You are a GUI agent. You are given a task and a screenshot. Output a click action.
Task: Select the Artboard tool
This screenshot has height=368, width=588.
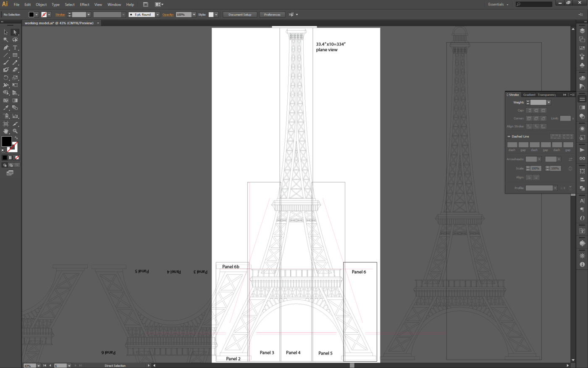click(x=6, y=124)
